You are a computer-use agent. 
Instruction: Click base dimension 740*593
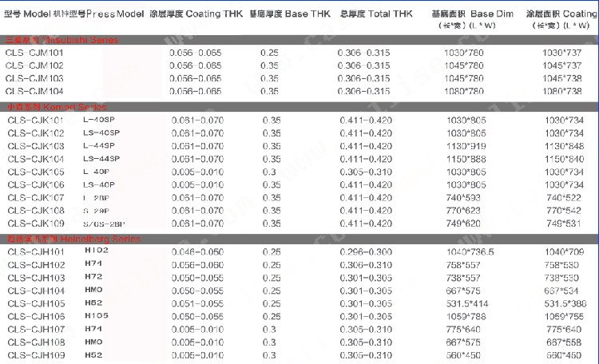(x=463, y=198)
